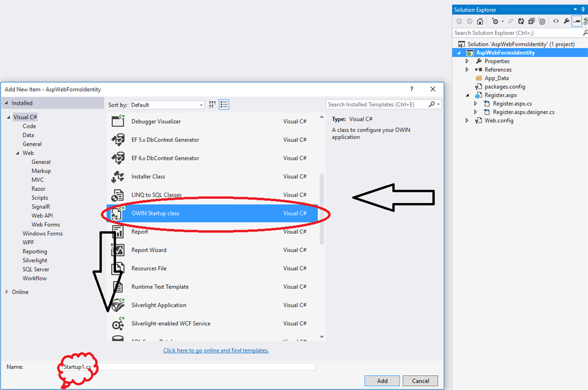Image resolution: width=588 pixels, height=390 pixels.
Task: Select Silverlight Application template
Action: click(x=214, y=305)
